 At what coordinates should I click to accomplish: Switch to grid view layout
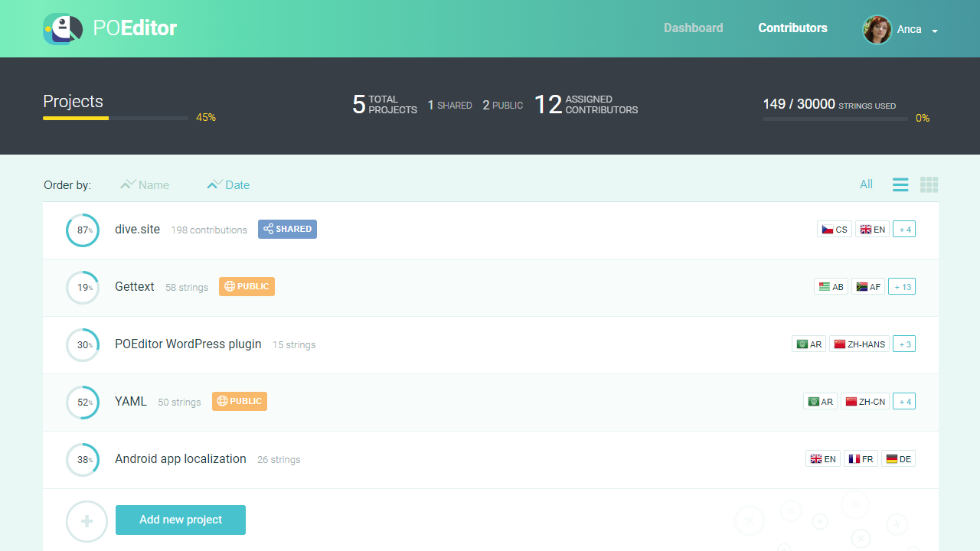[x=929, y=184]
